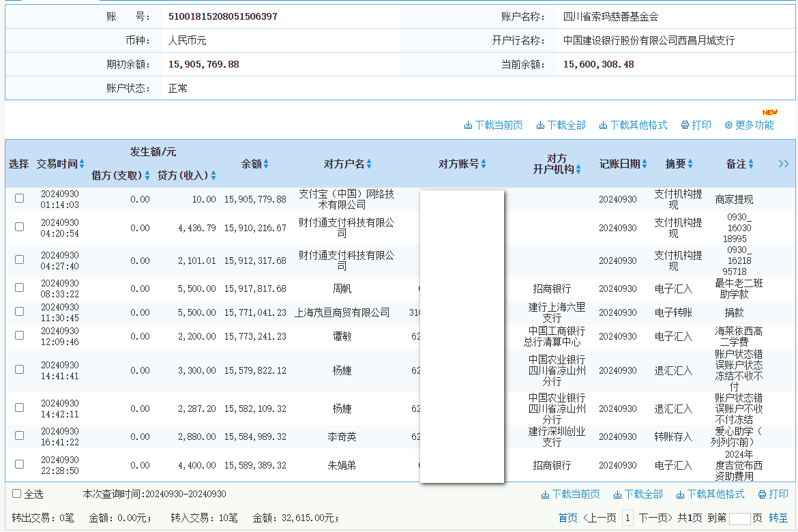
Task: Click remark 最牛老二班助学款
Action: (739, 289)
